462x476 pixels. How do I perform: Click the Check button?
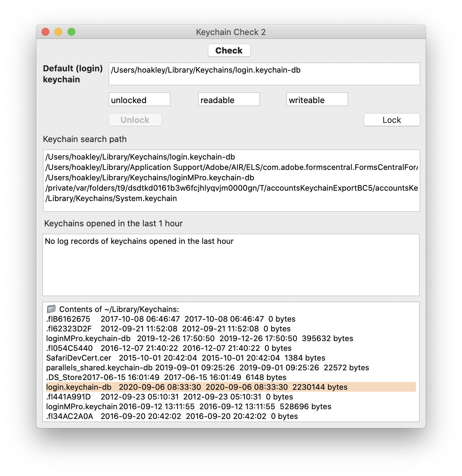pos(229,51)
